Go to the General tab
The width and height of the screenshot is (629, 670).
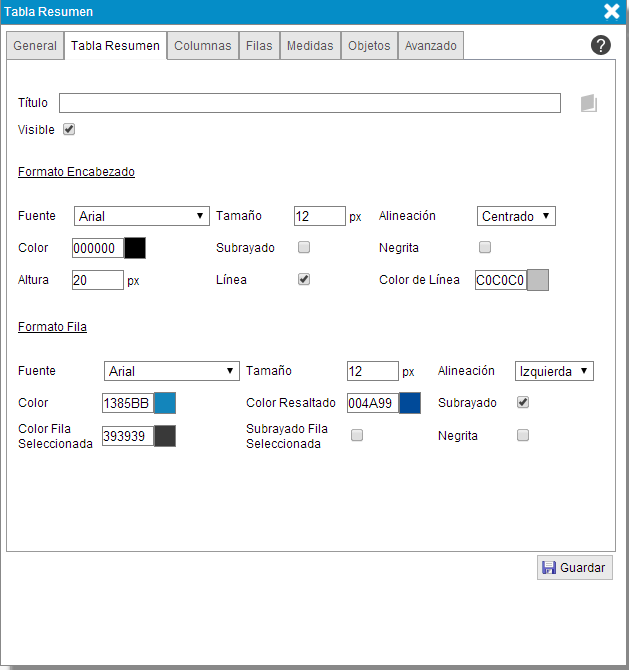click(35, 46)
